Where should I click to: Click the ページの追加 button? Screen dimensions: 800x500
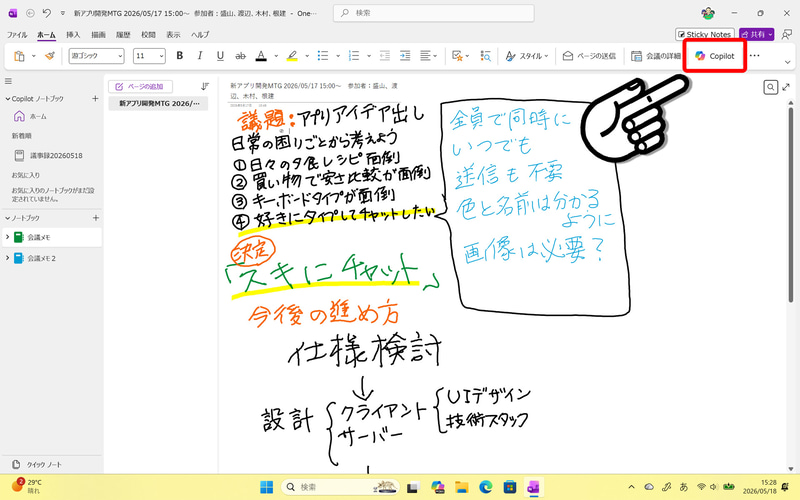[x=140, y=87]
